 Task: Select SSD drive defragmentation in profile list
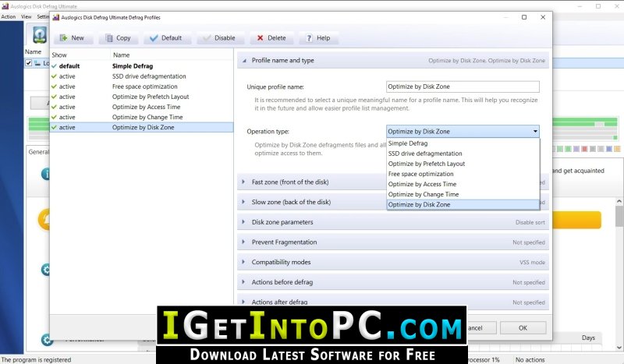[x=142, y=76]
